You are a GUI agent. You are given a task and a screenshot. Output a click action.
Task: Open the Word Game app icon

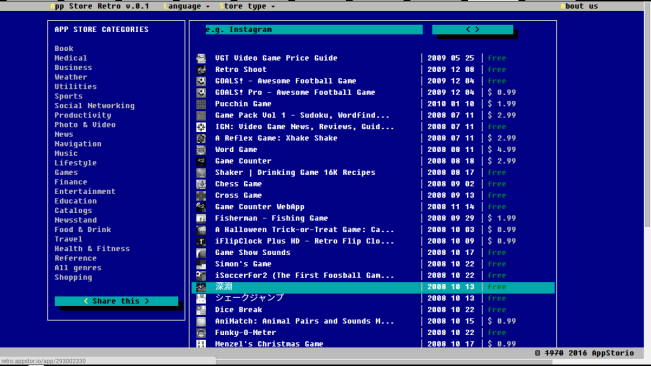coord(201,150)
